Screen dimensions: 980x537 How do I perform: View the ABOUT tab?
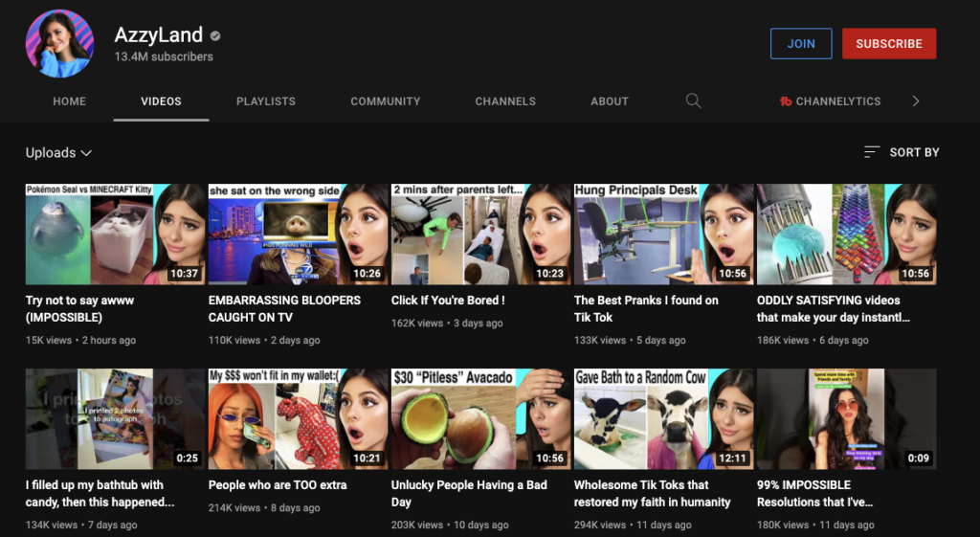point(610,101)
